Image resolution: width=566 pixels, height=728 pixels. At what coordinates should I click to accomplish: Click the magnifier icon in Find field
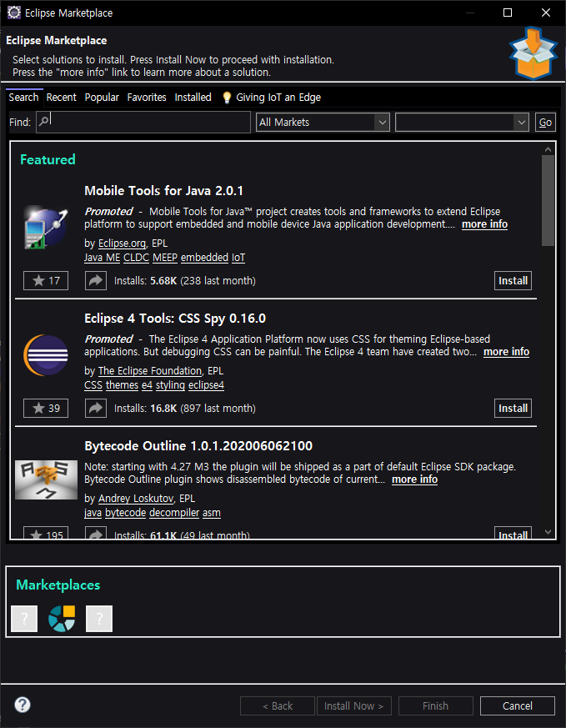(43, 121)
